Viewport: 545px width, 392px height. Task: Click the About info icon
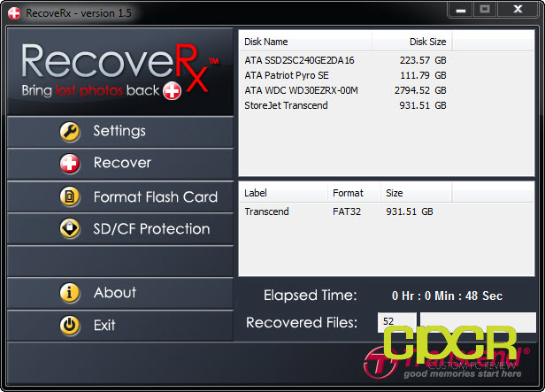70,293
